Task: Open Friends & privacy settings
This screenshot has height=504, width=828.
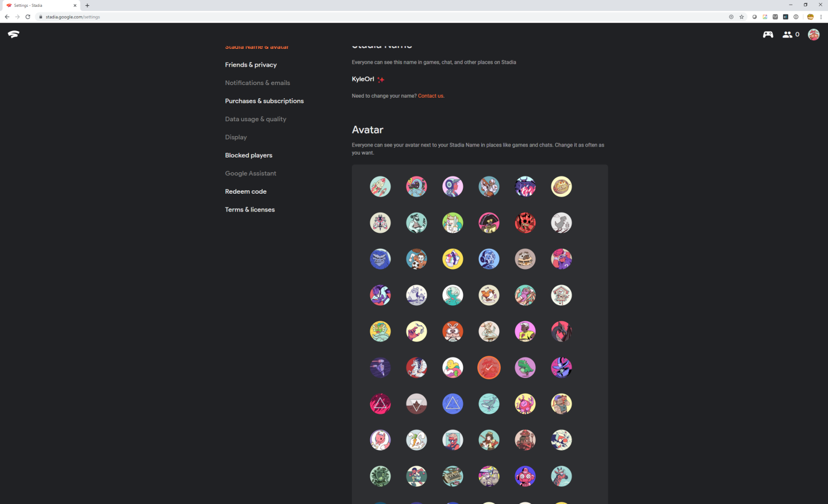Action: (x=251, y=65)
